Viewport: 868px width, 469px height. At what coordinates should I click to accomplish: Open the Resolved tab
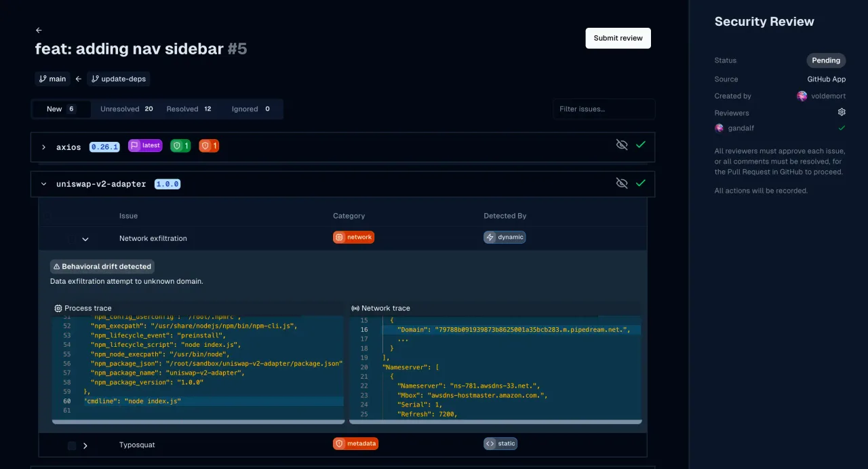(x=189, y=109)
